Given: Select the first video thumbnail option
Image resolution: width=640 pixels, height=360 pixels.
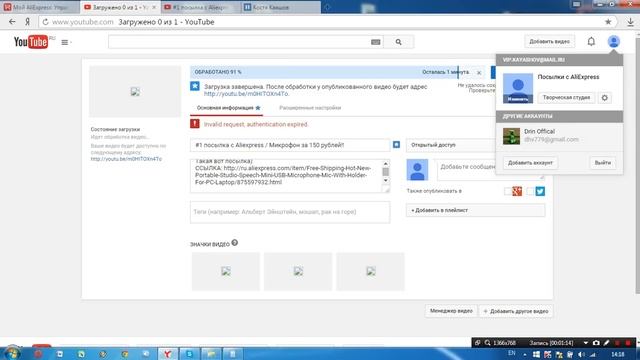Looking at the screenshot, I should point(226,271).
